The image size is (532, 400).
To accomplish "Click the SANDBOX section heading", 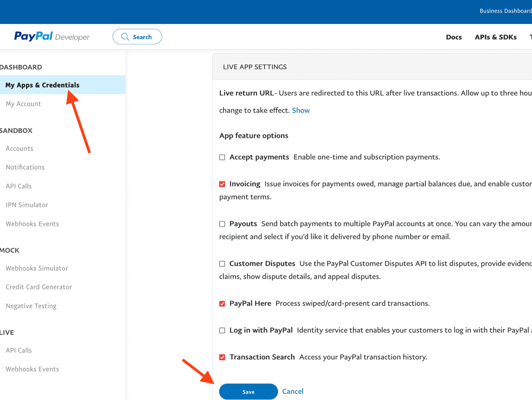I will tap(16, 131).
